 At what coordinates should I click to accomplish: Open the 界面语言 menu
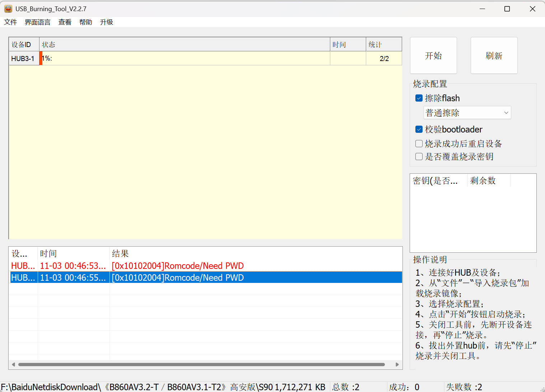pyautogui.click(x=37, y=22)
